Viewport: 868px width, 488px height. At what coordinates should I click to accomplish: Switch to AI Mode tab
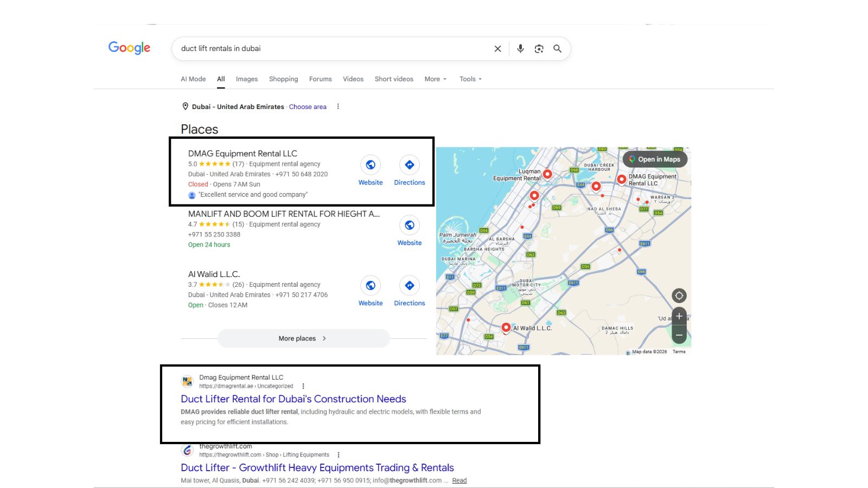coord(193,79)
